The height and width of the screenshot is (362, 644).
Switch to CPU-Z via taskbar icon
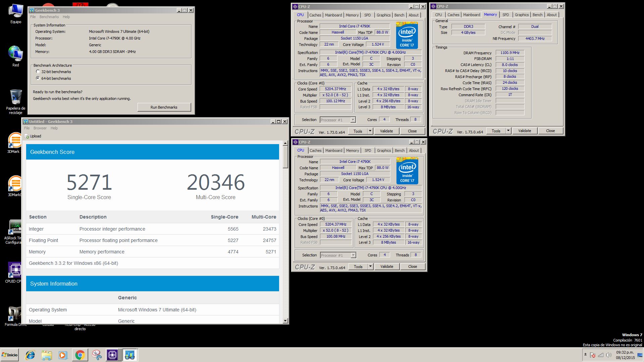(112, 355)
